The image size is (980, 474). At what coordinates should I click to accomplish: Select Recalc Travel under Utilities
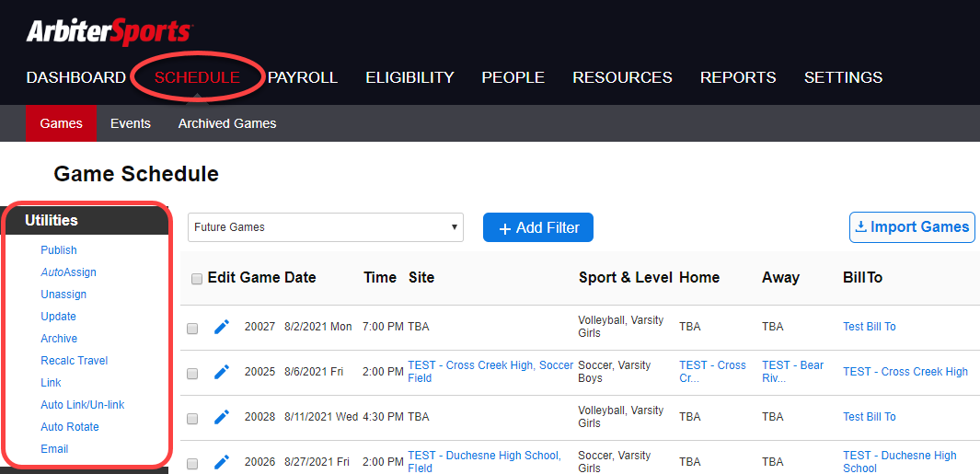[x=75, y=360]
